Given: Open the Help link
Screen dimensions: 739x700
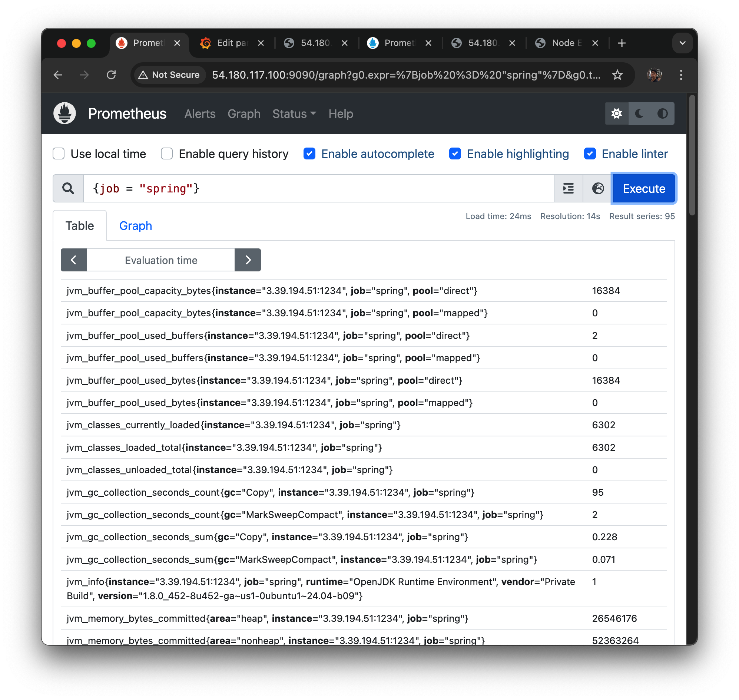Looking at the screenshot, I should (341, 114).
